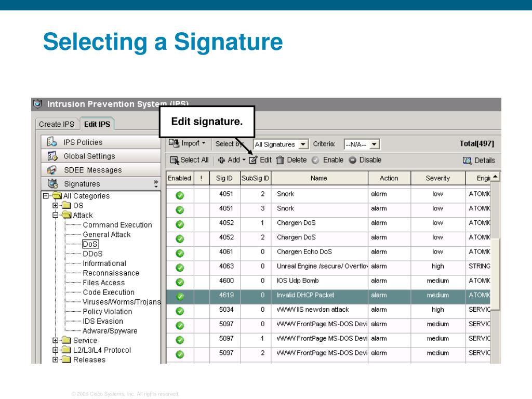
Task: Click enabled status icon for Snork SubSig 2
Action: pyautogui.click(x=180, y=195)
